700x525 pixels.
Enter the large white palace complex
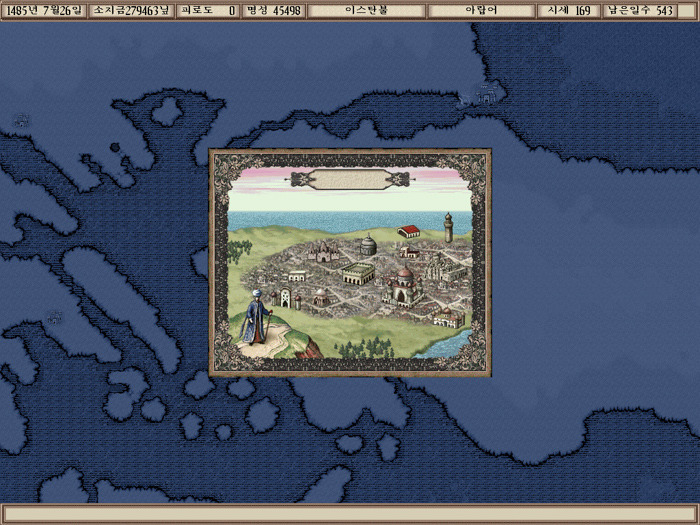pyautogui.click(x=446, y=269)
